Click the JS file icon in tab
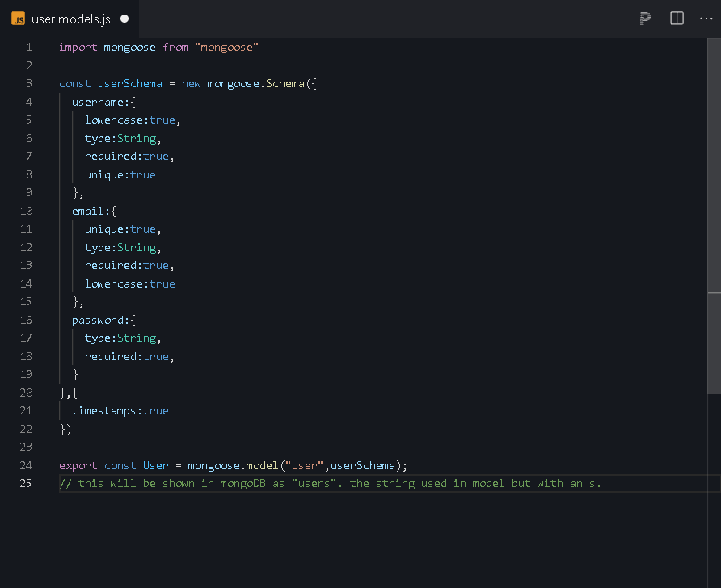 (19, 19)
